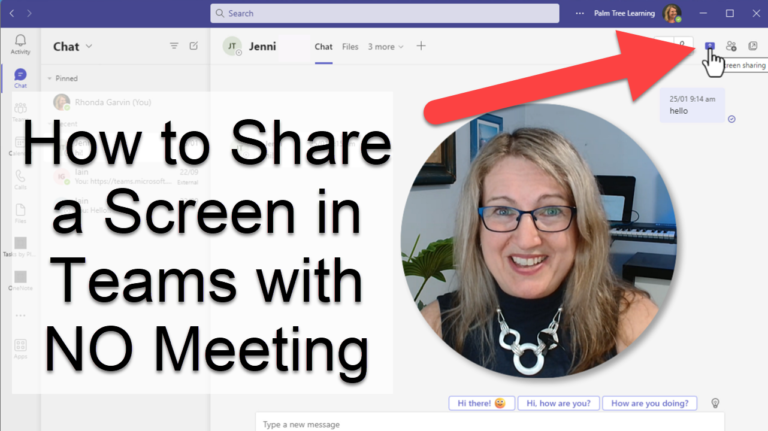Viewport: 768px width, 431px height.
Task: Go forward using the forward arrow
Action: (x=29, y=13)
